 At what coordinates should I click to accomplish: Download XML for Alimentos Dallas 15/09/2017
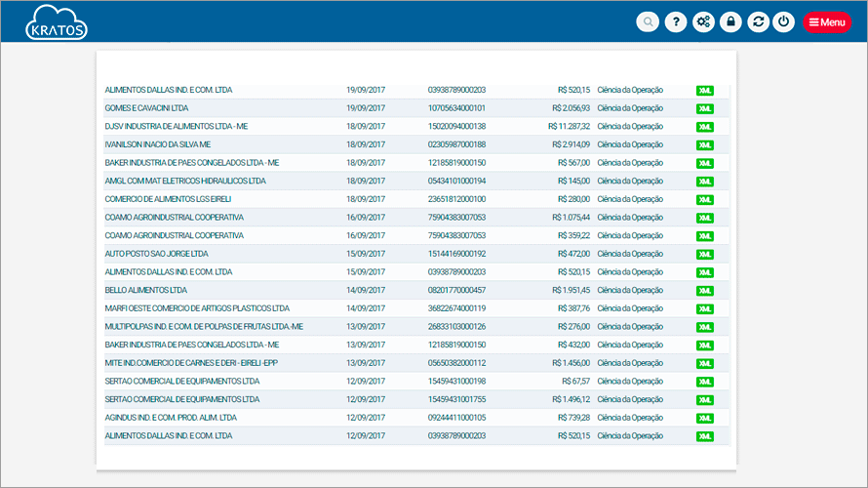(x=705, y=272)
